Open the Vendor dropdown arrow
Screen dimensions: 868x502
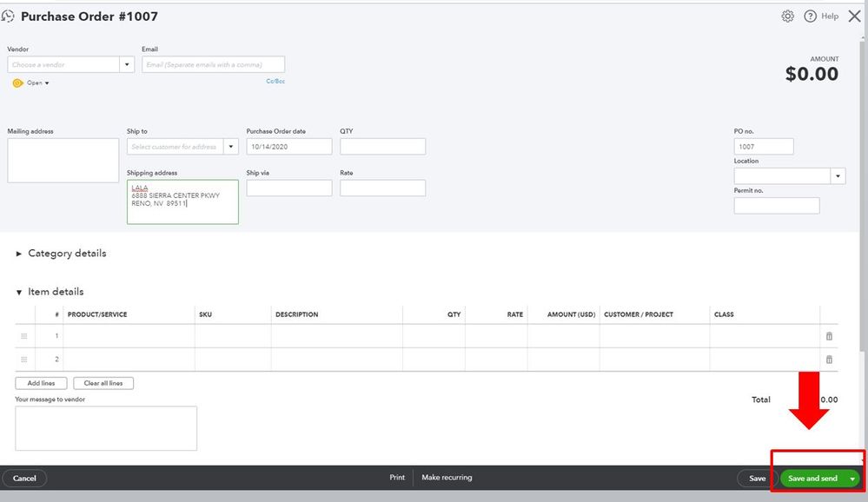point(127,64)
